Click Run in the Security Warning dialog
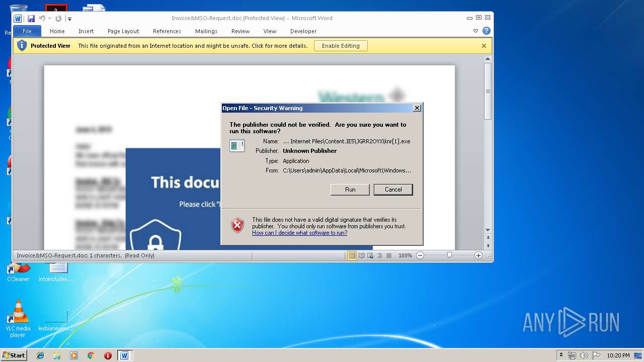Viewport: 644px width, 362px height. [350, 190]
